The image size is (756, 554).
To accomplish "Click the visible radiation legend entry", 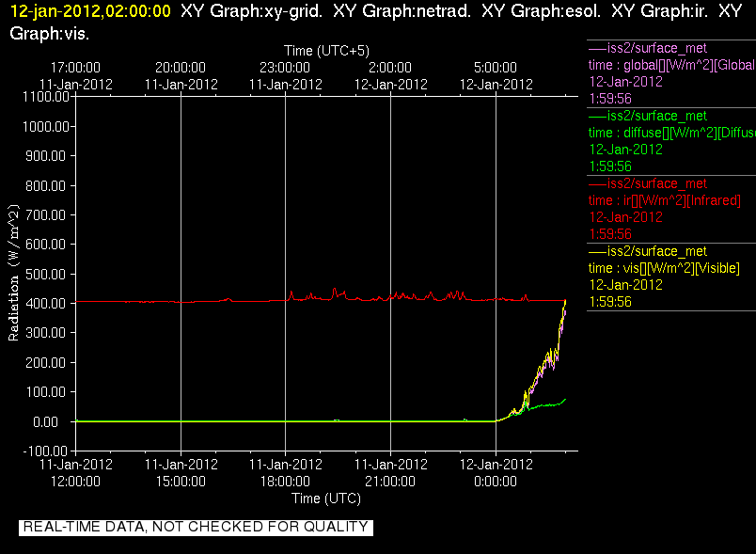I will (x=671, y=277).
